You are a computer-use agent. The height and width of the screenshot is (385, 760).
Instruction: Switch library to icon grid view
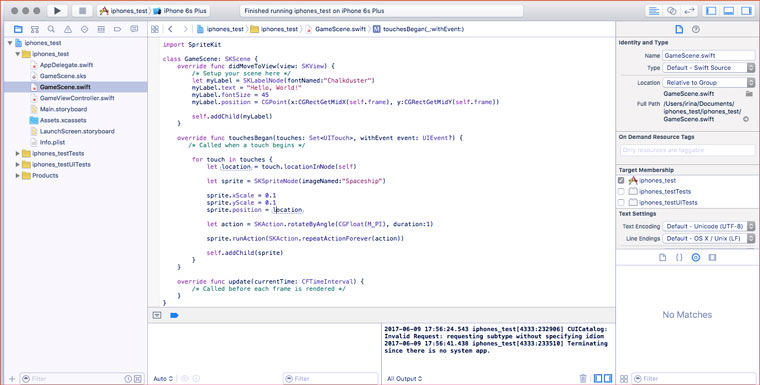[x=624, y=379]
